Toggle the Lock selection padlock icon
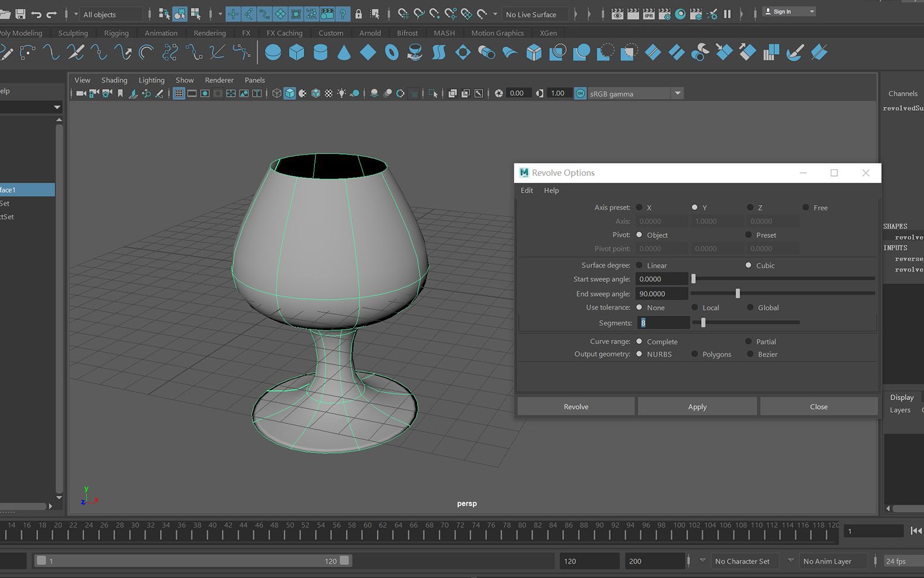Image resolution: width=924 pixels, height=578 pixels. coord(358,14)
